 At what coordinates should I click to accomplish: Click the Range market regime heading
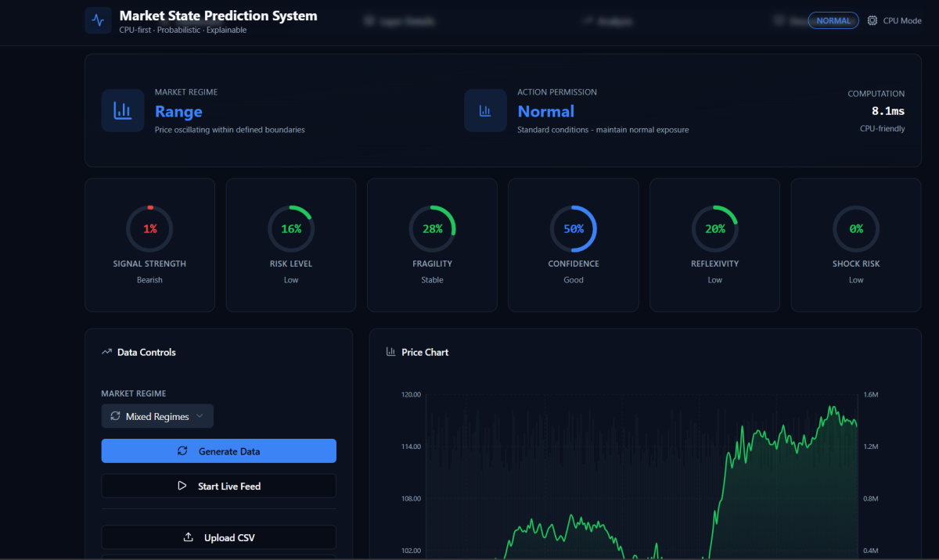[x=178, y=112]
